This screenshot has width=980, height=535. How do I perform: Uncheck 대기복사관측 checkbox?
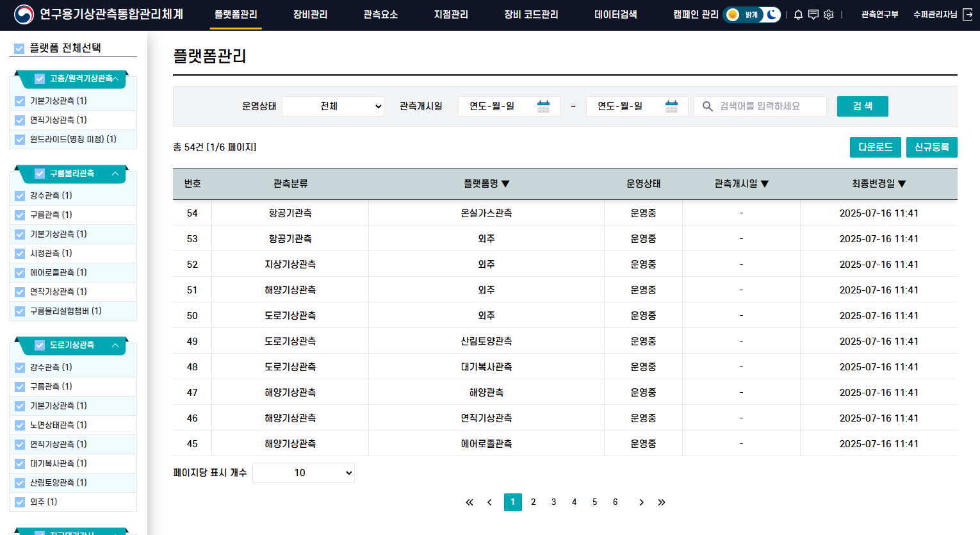coord(20,464)
